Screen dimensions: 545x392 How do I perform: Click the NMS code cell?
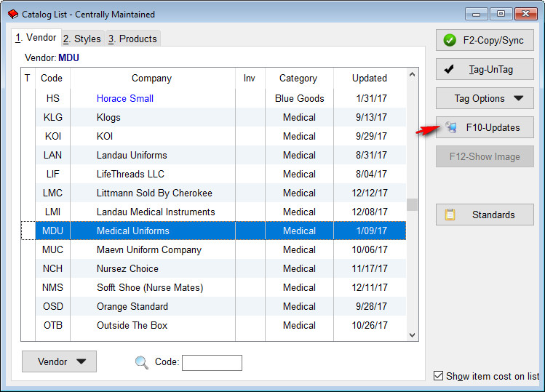(x=53, y=287)
